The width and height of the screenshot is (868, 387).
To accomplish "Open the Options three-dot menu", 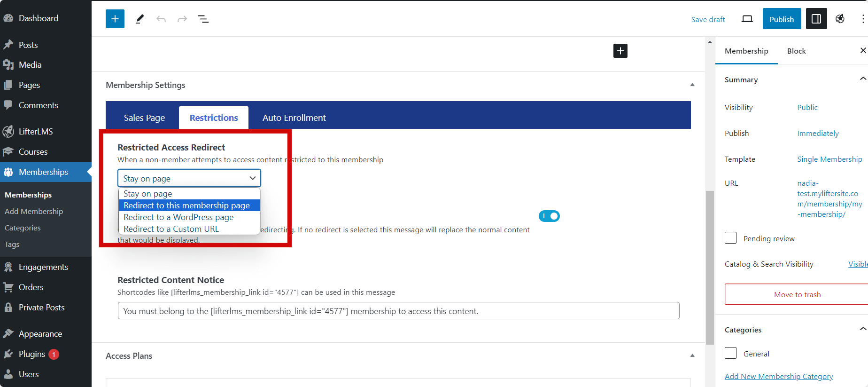I will tap(863, 19).
